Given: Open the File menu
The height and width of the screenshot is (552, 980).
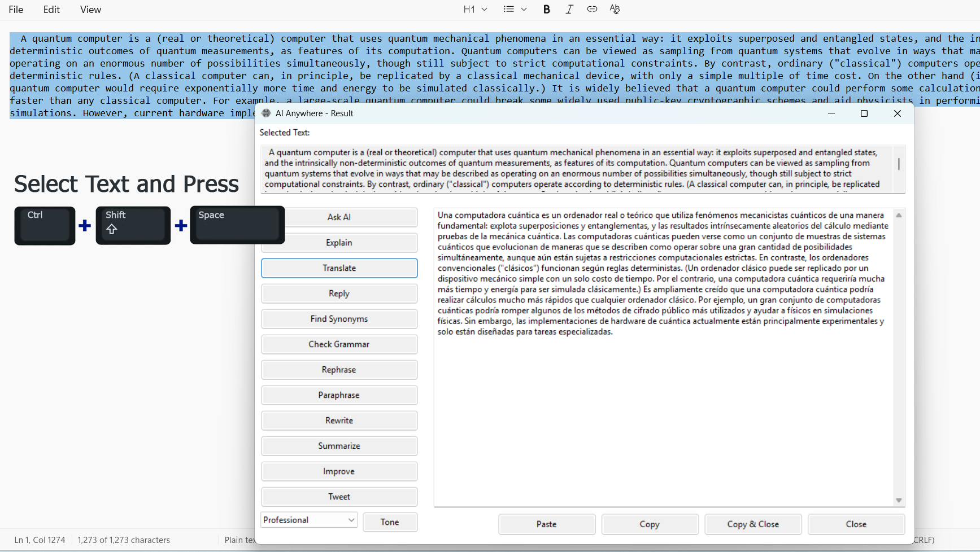Looking at the screenshot, I should pos(15,9).
